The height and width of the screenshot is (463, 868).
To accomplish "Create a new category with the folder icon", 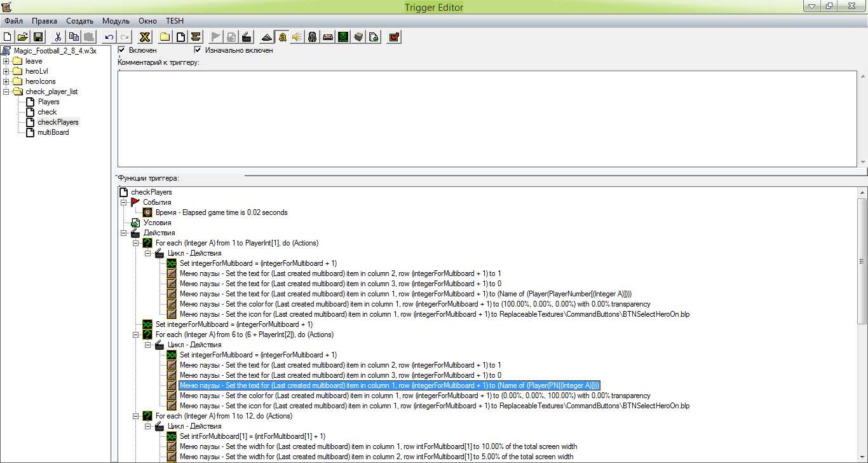I will [165, 37].
